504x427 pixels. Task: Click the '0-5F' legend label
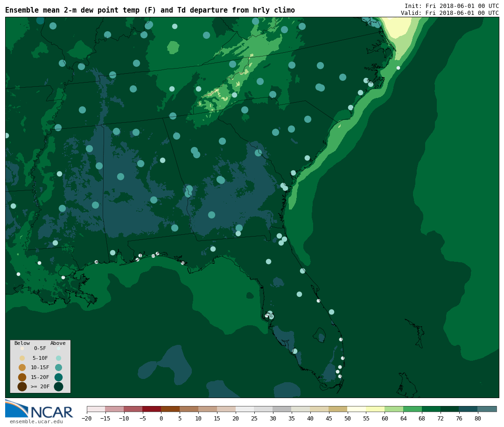tap(40, 348)
